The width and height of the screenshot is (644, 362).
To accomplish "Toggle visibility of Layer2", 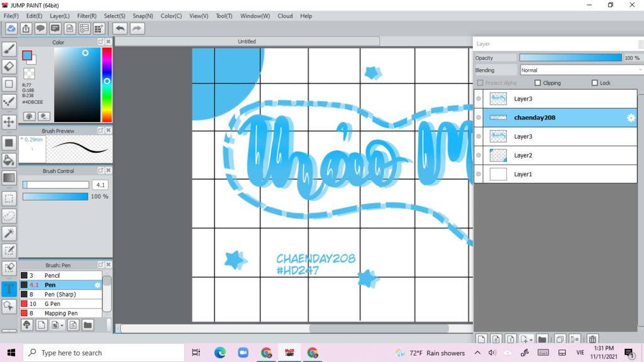I will tap(479, 155).
